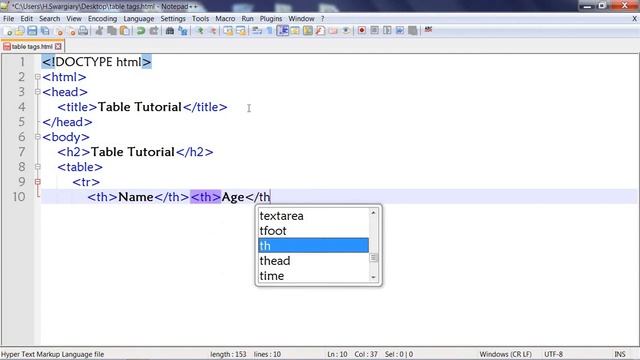Open user defined language dialog icon
Image resolution: width=640 pixels, height=360 pixels.
click(295, 31)
